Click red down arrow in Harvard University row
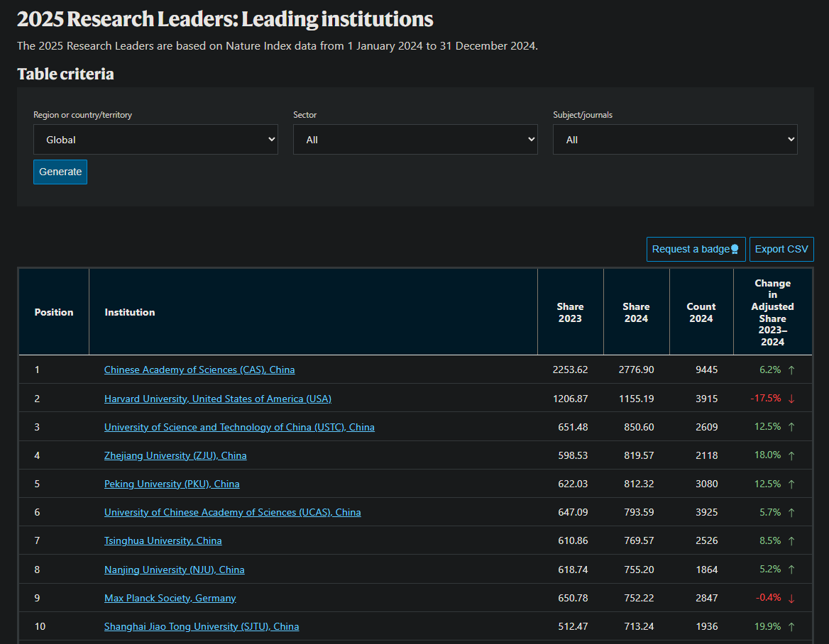 pos(791,399)
